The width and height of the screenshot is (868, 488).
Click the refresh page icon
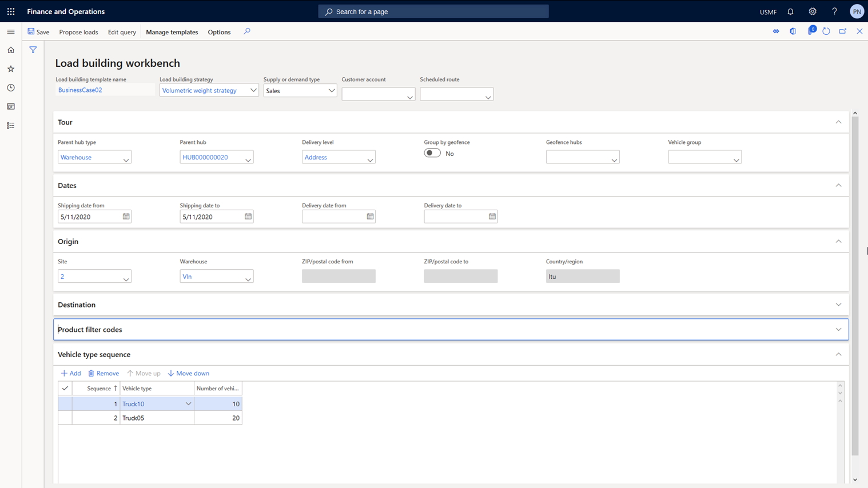(826, 31)
